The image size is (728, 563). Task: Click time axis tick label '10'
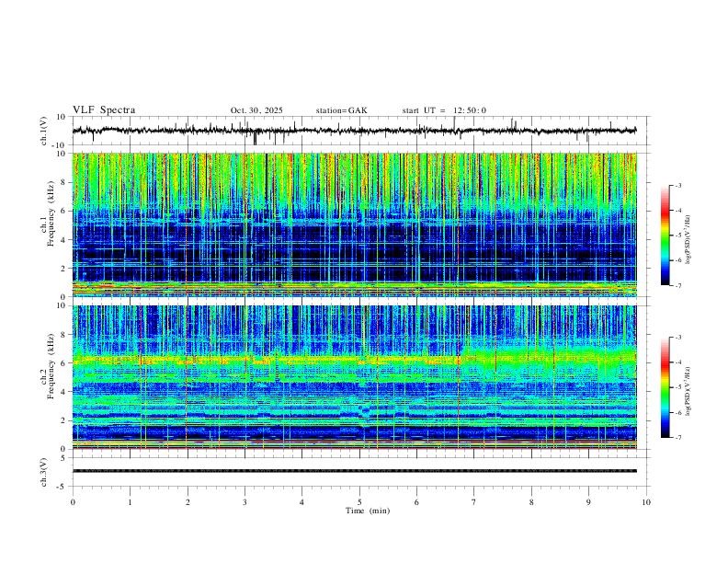646,502
